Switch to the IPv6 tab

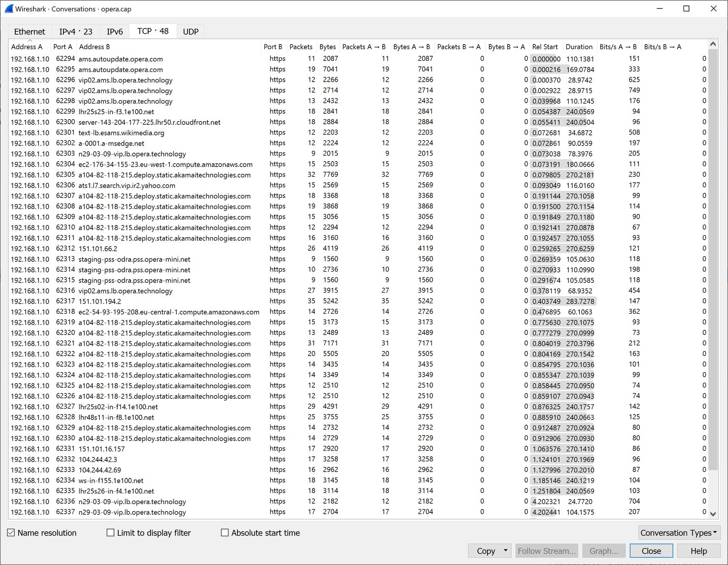[115, 32]
